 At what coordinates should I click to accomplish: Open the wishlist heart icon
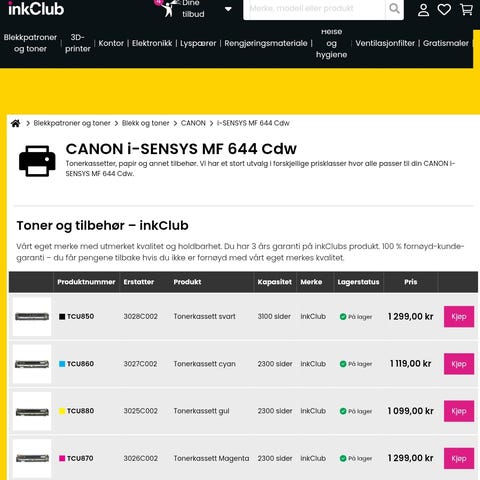(444, 10)
